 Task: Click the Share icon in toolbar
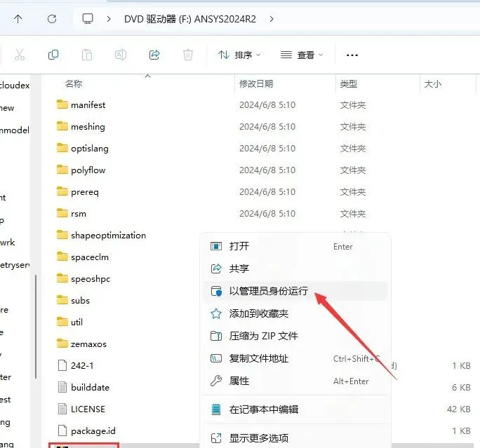154,55
